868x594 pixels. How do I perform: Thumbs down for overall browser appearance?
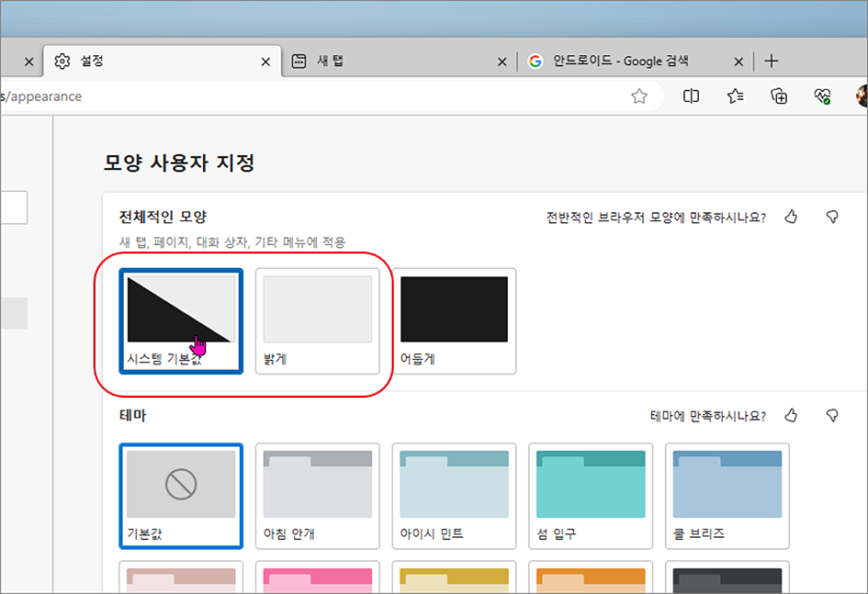click(x=832, y=217)
